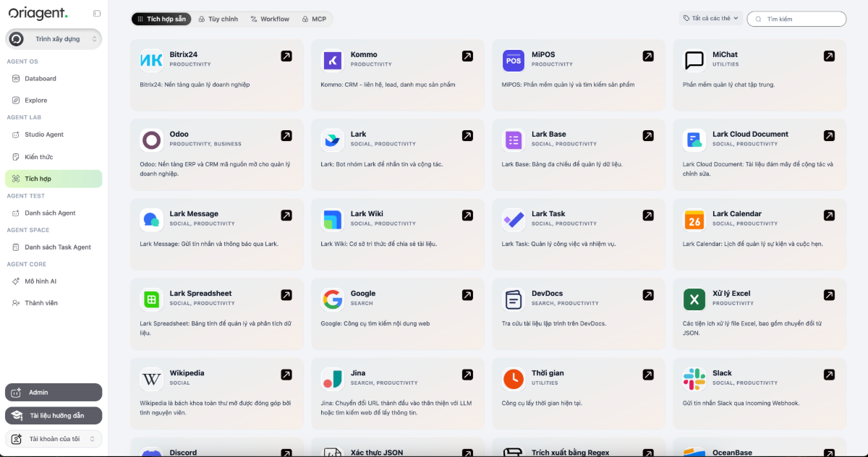Select the Lark Spreadsheet card title
This screenshot has width=868, height=457.
pos(200,294)
